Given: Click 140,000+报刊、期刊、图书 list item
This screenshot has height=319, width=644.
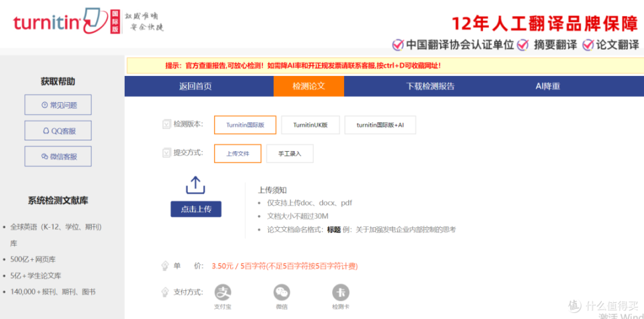Looking at the screenshot, I should [53, 292].
